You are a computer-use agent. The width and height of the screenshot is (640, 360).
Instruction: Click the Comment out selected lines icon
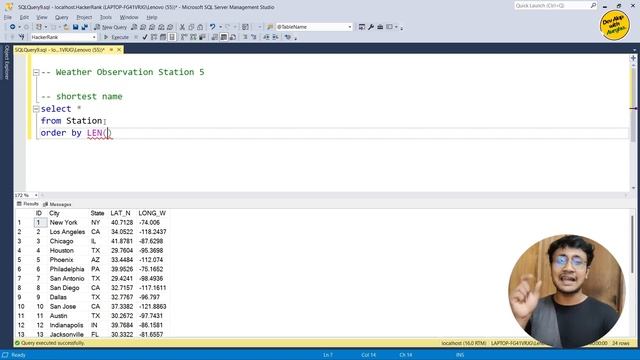(245, 37)
